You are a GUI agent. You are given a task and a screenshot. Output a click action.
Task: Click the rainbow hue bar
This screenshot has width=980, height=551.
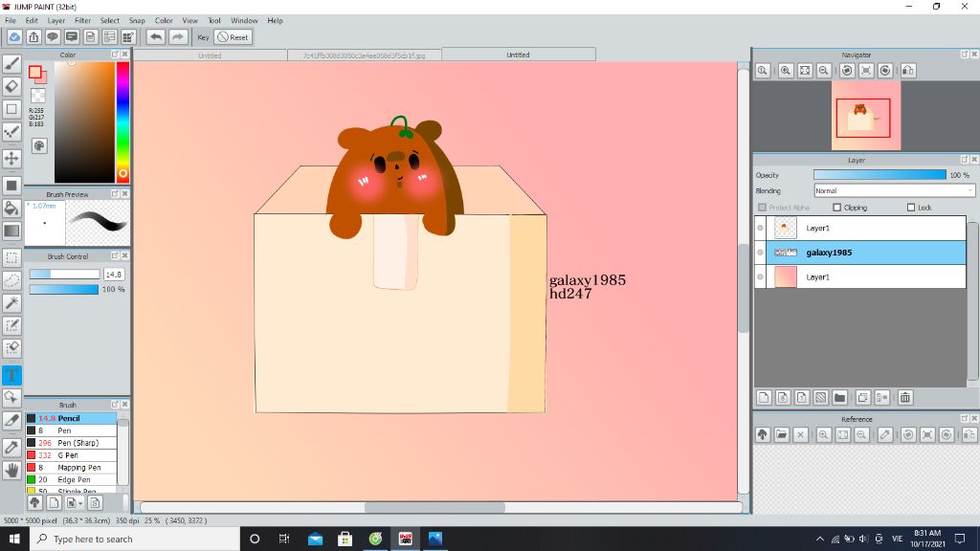click(x=122, y=121)
